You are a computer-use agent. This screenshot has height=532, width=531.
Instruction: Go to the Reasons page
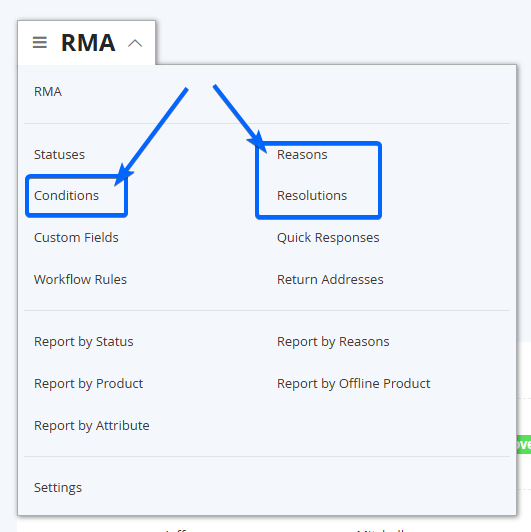pos(302,155)
